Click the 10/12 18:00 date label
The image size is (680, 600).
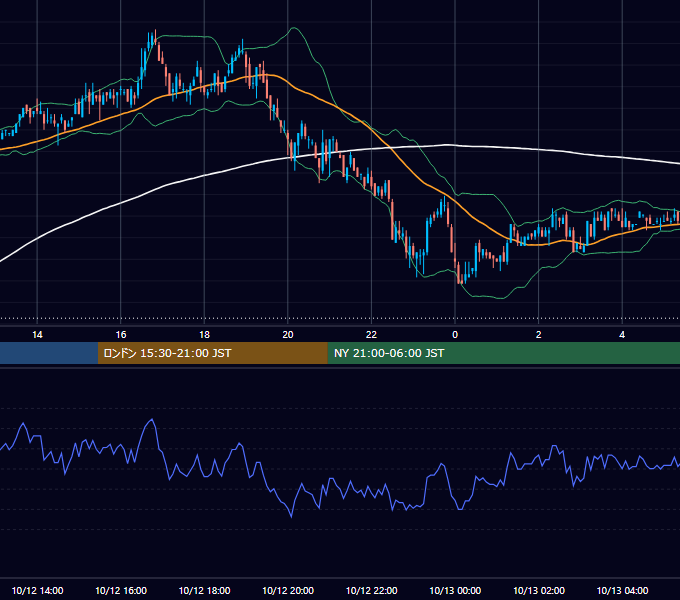(x=204, y=590)
